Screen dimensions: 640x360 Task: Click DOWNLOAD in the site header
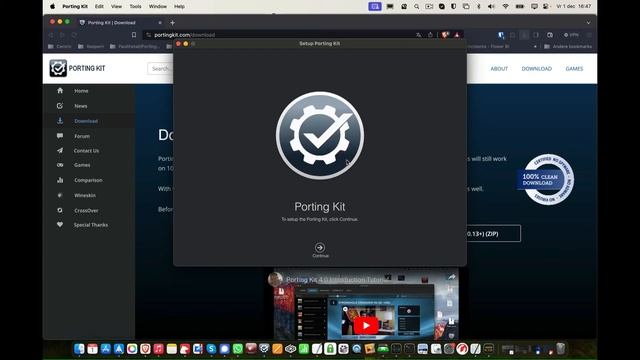[x=537, y=69]
